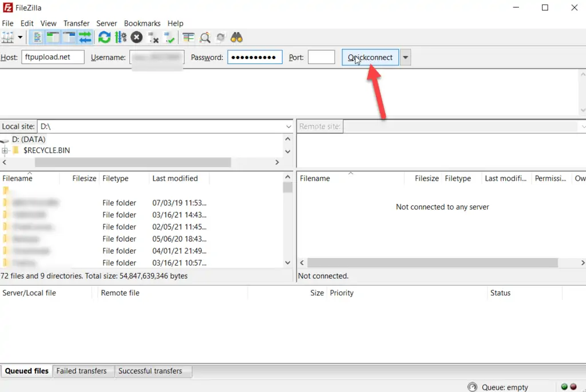Screen dimensions: 586x392
Task: Click local tree horizontal scrollbar
Action: point(133,162)
